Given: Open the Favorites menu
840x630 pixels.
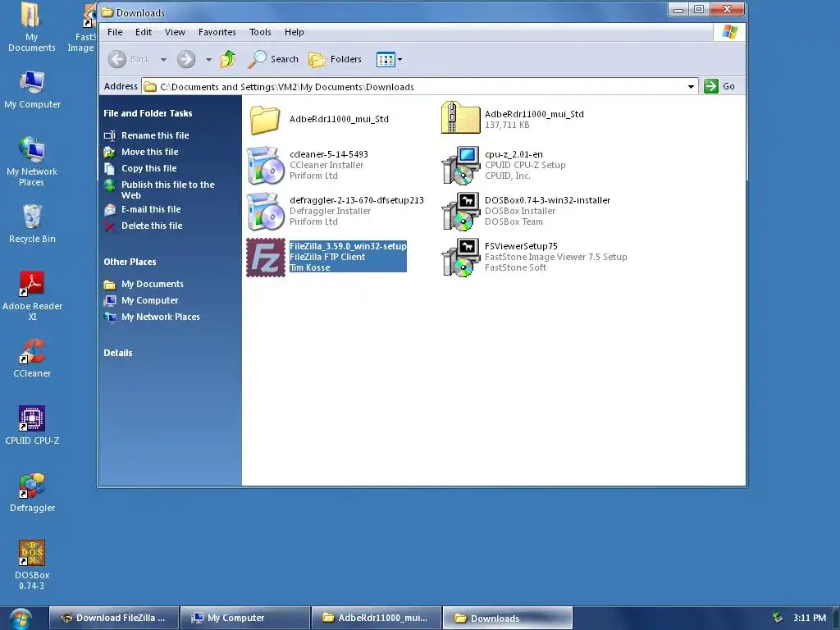Looking at the screenshot, I should pos(217,32).
